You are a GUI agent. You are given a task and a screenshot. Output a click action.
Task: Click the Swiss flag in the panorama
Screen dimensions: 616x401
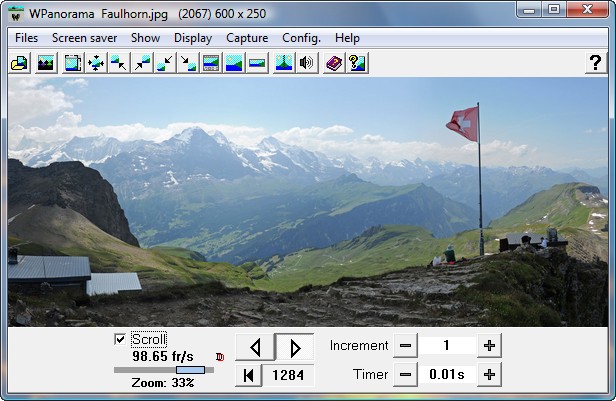[463, 124]
